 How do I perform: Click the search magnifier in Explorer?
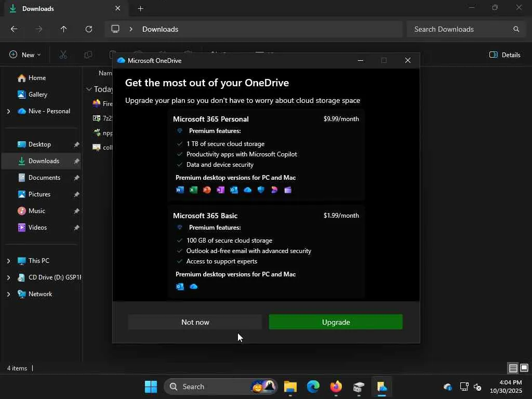(x=516, y=29)
